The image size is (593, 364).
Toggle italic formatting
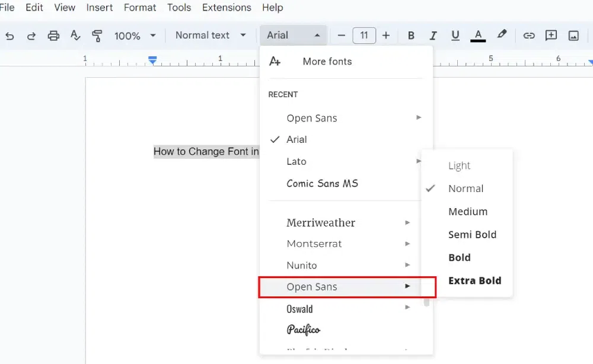tap(433, 36)
